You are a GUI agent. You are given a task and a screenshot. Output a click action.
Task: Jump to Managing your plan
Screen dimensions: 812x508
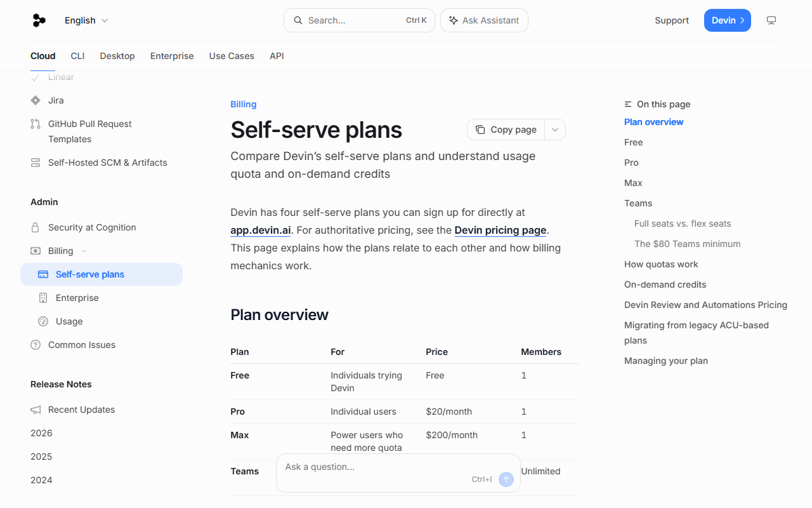pyautogui.click(x=666, y=361)
